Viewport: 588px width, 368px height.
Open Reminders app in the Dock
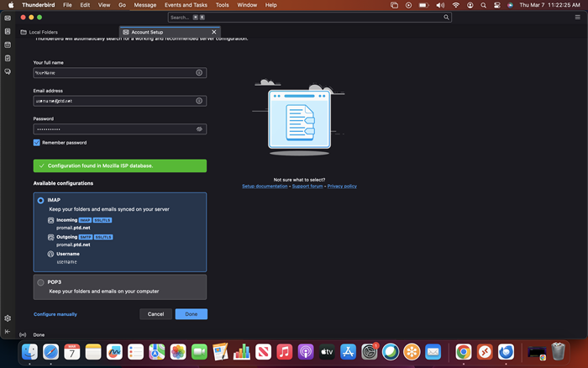click(x=135, y=352)
